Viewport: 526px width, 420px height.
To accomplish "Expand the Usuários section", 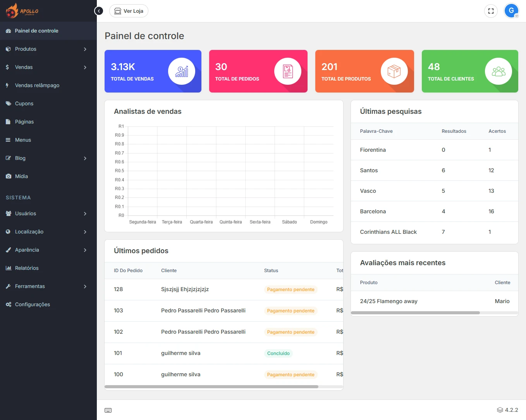I will click(x=85, y=214).
